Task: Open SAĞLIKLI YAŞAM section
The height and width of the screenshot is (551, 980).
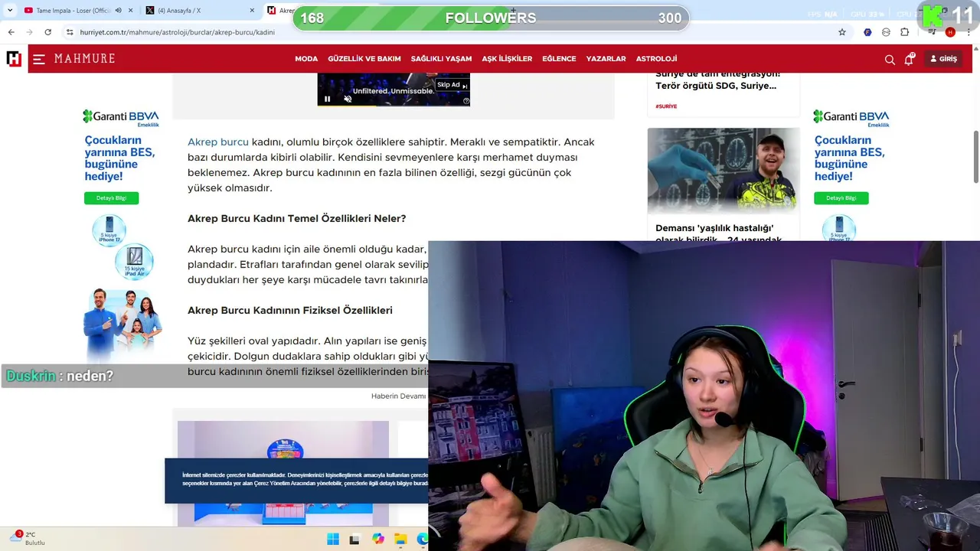Action: pos(441,59)
